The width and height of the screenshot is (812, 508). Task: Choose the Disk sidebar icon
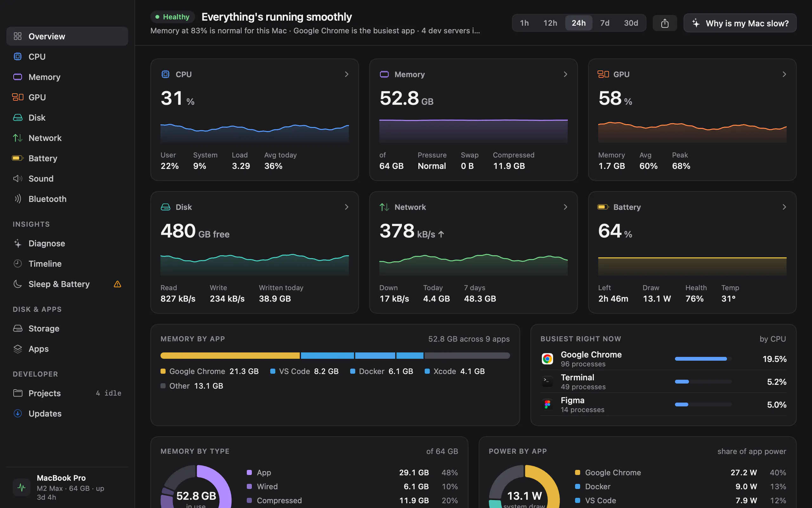(17, 117)
